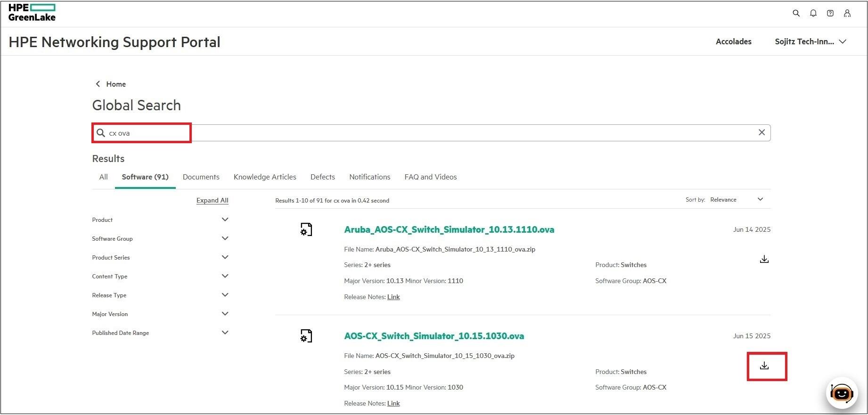Go back to Home breadcrumb
This screenshot has width=868, height=415.
115,84
